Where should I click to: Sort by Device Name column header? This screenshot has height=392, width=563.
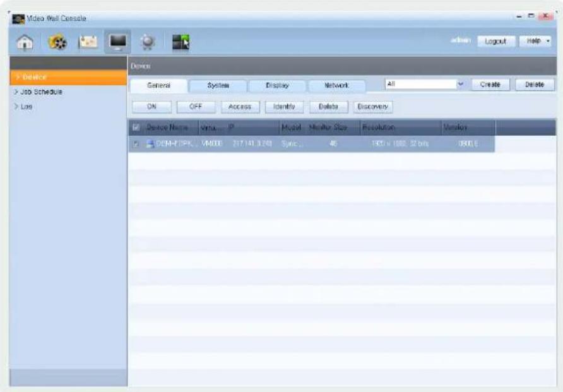point(167,128)
